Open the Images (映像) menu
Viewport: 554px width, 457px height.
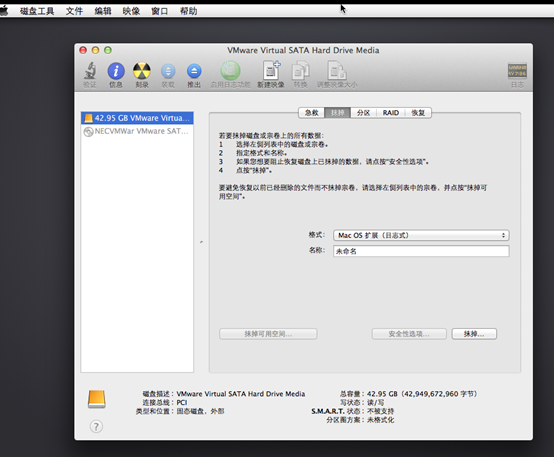(x=131, y=11)
